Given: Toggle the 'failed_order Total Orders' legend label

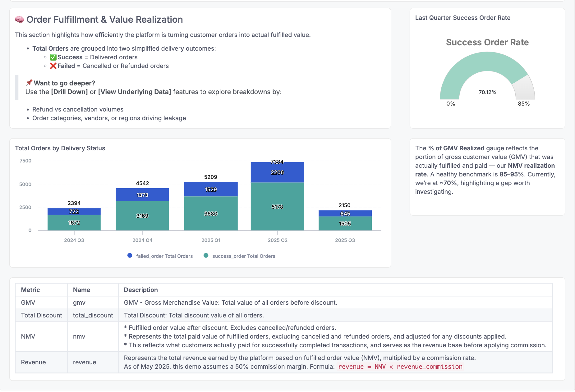Looking at the screenshot, I should pyautogui.click(x=164, y=256).
